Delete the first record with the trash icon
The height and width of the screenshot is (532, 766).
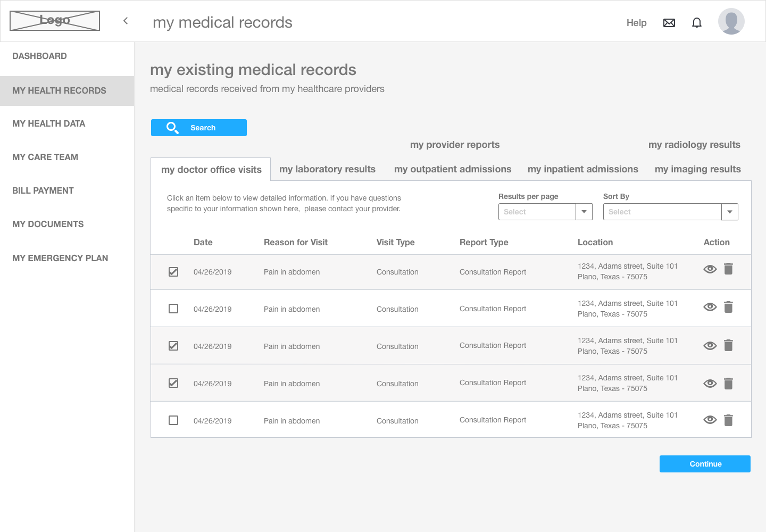728,269
